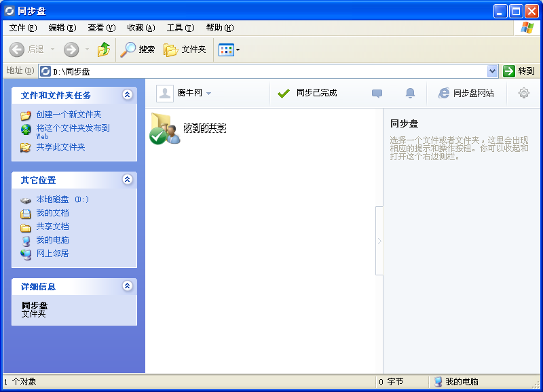Click the 同步盘 heading in right panel
The width and height of the screenshot is (543, 392).
coord(404,123)
